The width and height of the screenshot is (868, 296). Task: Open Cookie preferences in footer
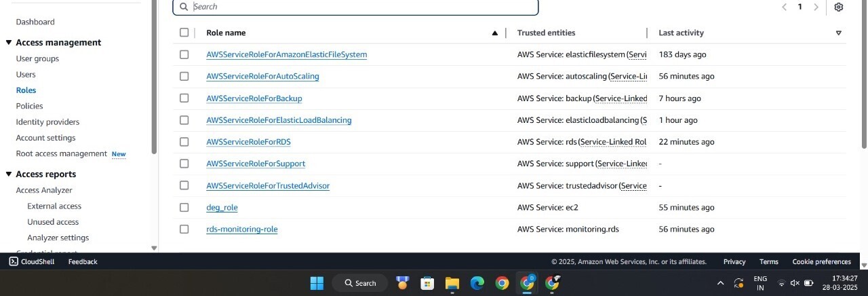(822, 261)
